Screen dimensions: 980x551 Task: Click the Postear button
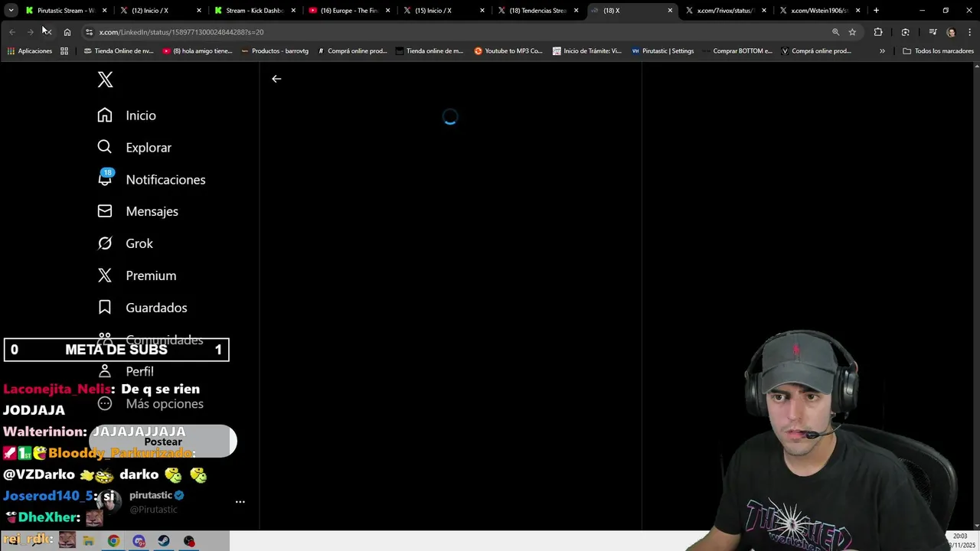tap(163, 442)
